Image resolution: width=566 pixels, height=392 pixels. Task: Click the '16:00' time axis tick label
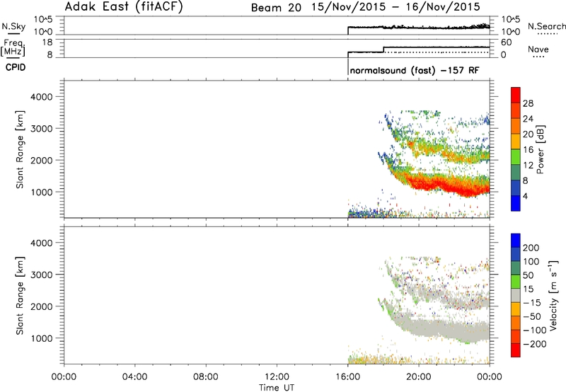click(348, 377)
